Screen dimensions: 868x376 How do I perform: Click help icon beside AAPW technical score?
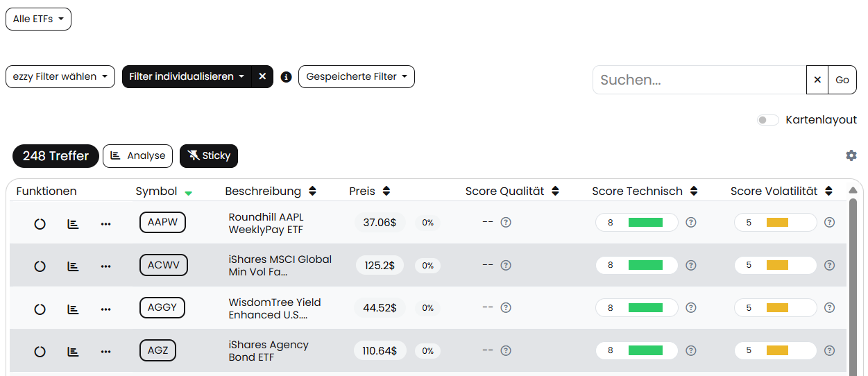coord(691,223)
